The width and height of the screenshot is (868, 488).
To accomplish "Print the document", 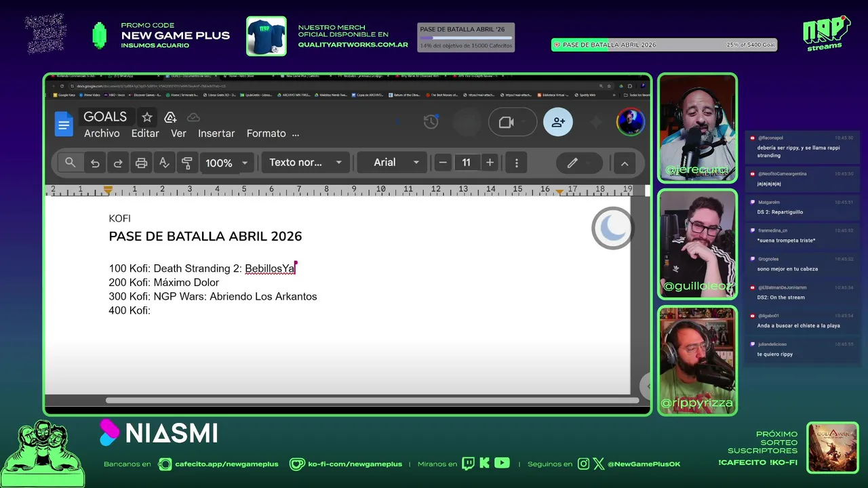I will click(x=141, y=163).
